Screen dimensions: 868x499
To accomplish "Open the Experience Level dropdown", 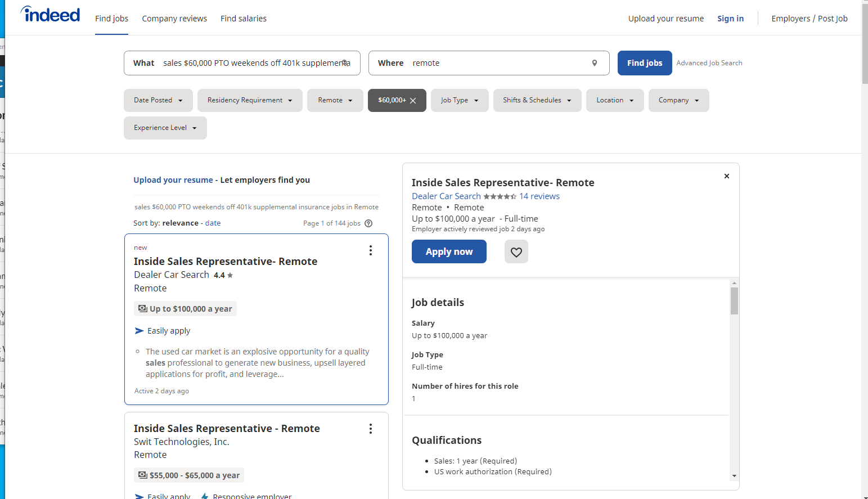I will pos(165,128).
